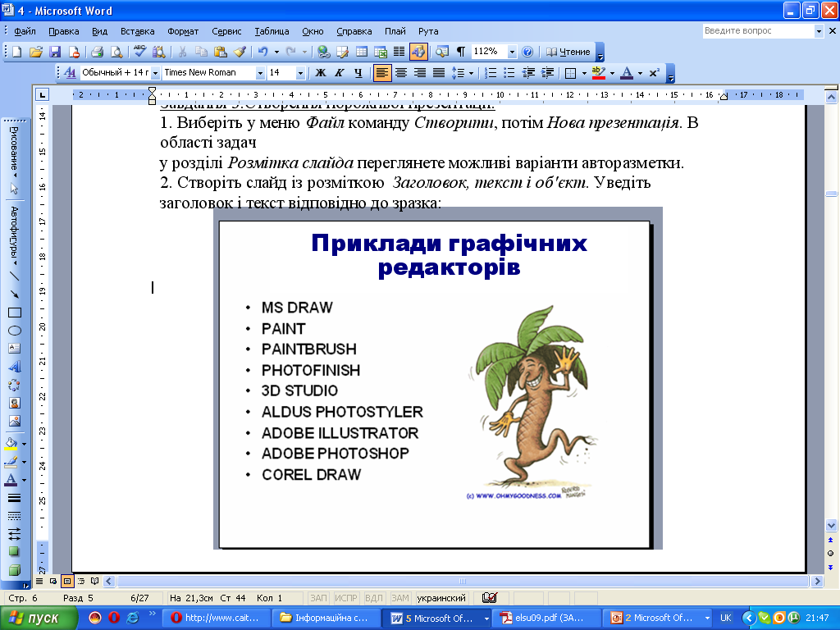Create a new blank document
Image resolution: width=840 pixels, height=630 pixels.
pyautogui.click(x=17, y=52)
